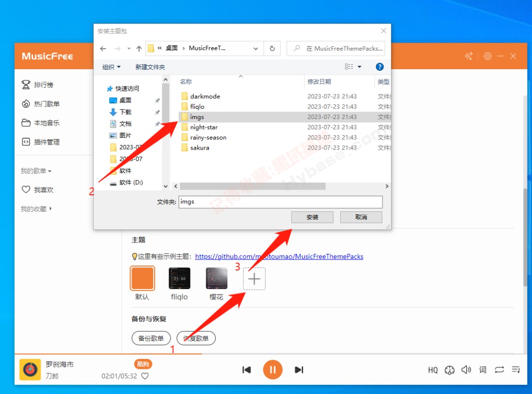Open recent locations dropdown arrow

point(129,49)
